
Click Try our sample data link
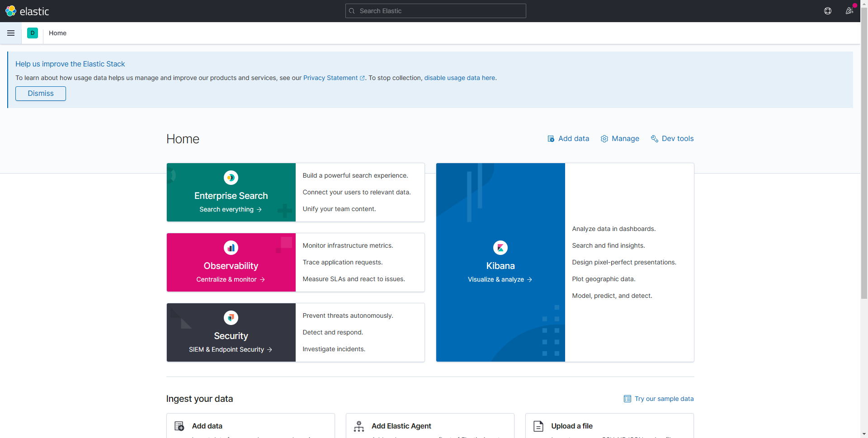tap(659, 399)
